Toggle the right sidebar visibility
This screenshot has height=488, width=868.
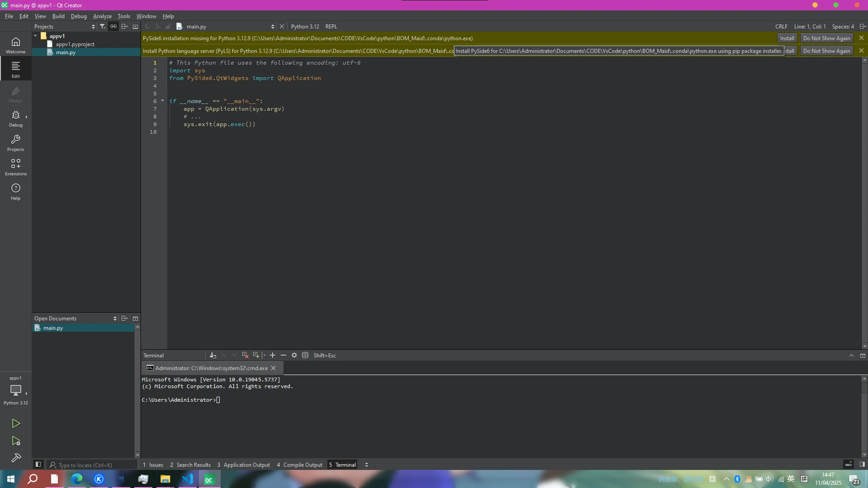(x=862, y=465)
